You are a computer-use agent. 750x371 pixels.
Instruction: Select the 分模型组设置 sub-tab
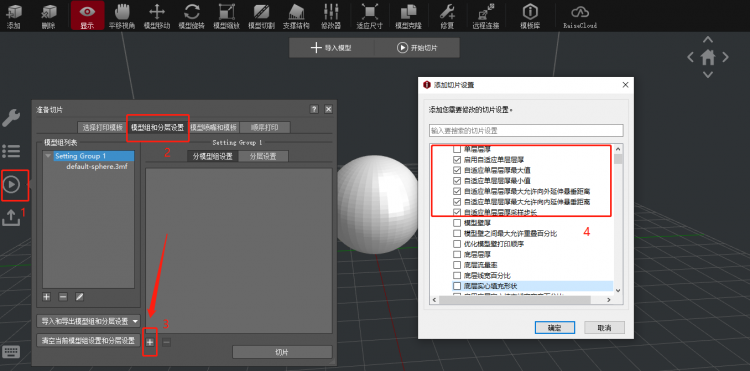pos(212,156)
